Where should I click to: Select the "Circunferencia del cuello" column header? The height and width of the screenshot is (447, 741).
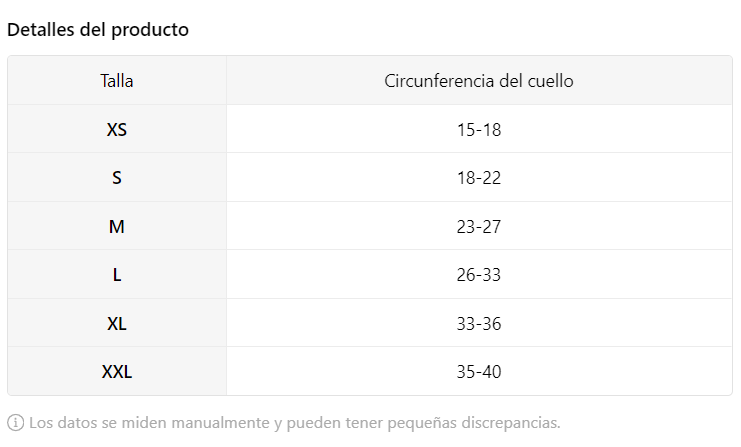(x=479, y=81)
